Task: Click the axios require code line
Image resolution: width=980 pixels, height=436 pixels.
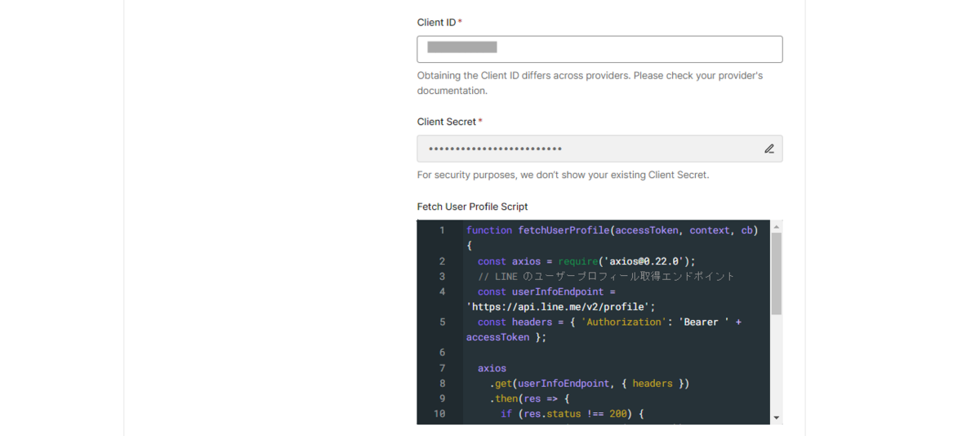Action: coord(586,261)
